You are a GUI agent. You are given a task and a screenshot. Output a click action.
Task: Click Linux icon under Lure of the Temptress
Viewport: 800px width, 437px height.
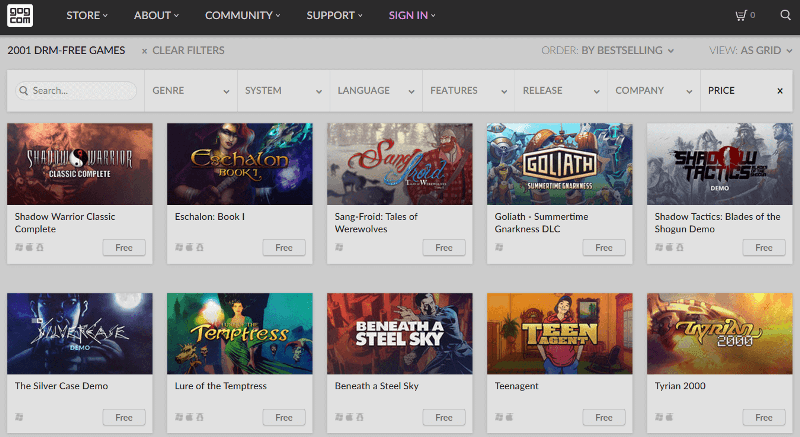click(x=200, y=417)
